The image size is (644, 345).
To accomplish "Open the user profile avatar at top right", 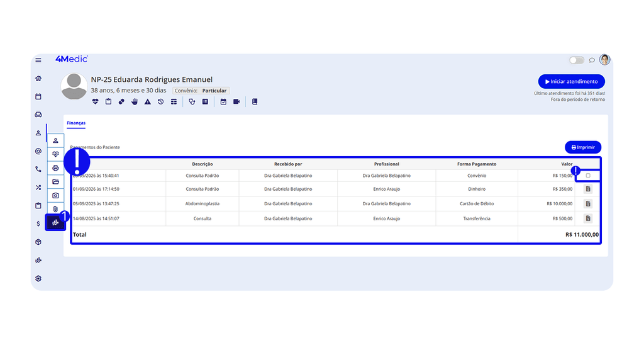I will coord(604,60).
